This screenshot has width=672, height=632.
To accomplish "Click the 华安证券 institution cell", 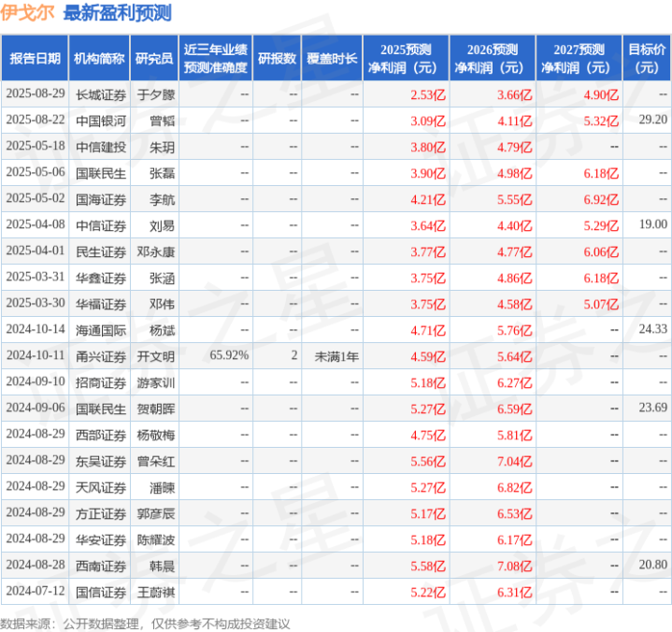I will point(101,539).
